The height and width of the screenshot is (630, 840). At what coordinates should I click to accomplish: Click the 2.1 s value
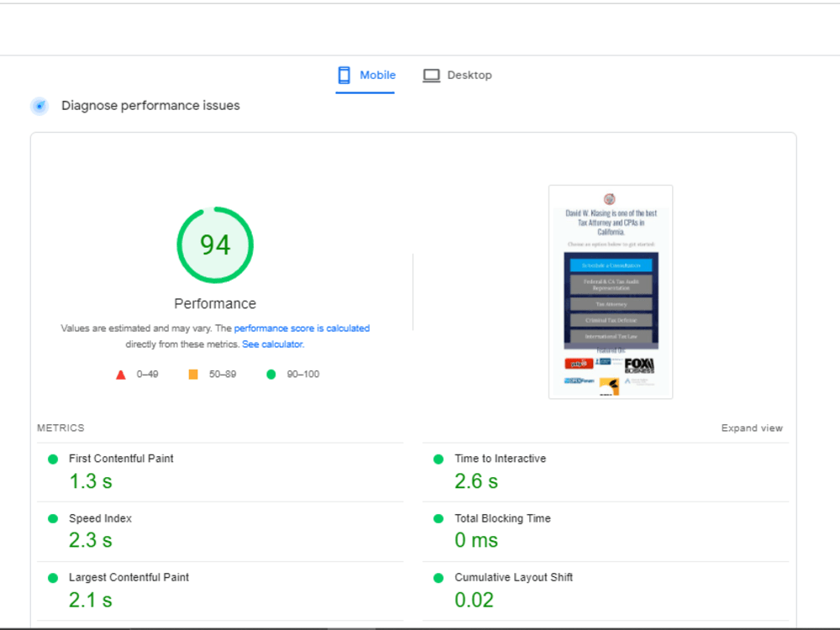tap(91, 600)
